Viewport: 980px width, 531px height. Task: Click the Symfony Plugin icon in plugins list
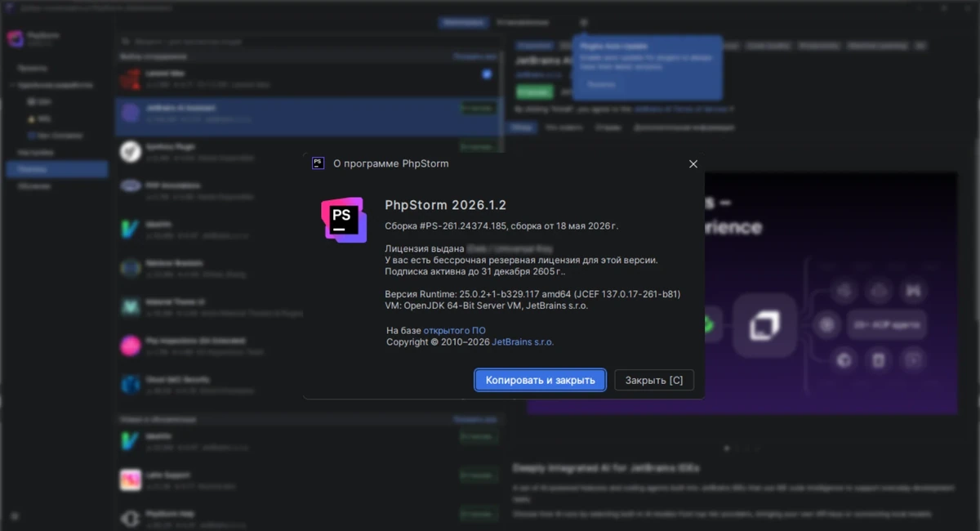coord(131,151)
